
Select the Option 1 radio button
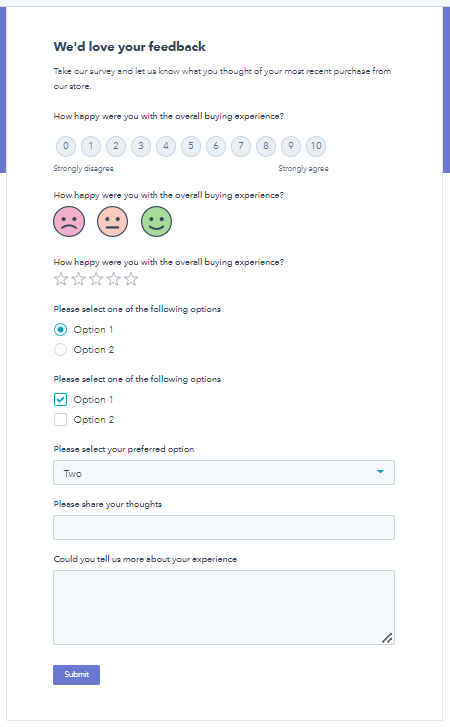[60, 330]
